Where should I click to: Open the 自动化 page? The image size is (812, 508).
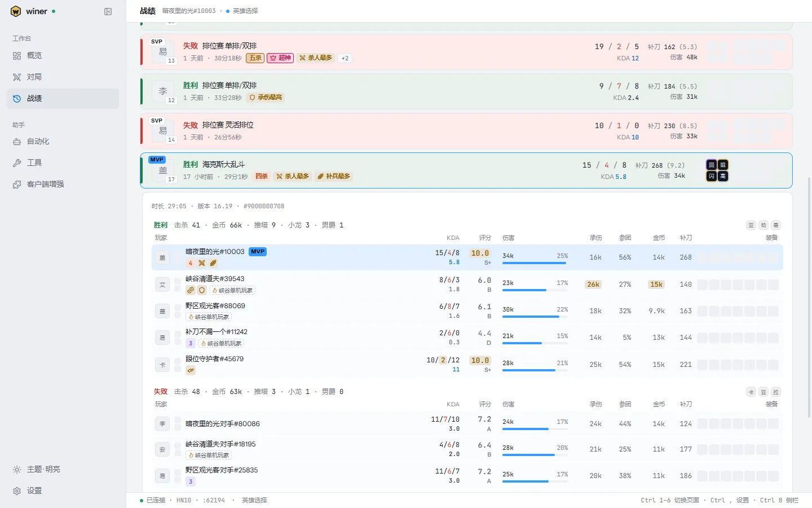pos(63,141)
